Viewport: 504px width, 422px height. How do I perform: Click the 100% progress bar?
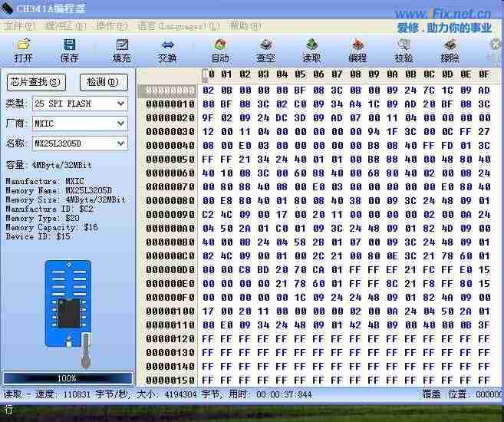click(x=68, y=378)
